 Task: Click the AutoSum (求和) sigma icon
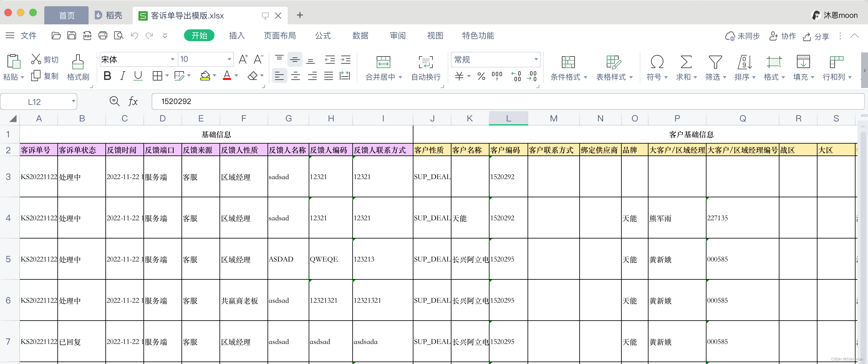pos(686,62)
